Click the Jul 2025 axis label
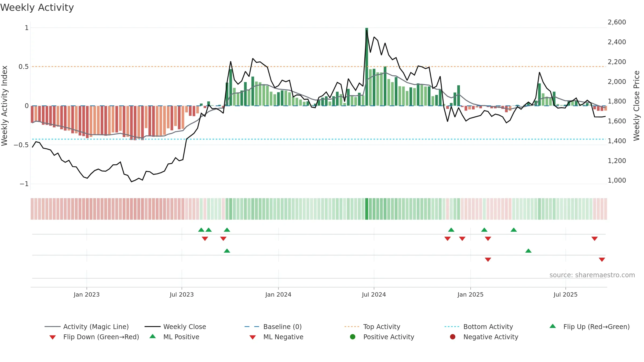The height and width of the screenshot is (362, 644). tap(565, 294)
